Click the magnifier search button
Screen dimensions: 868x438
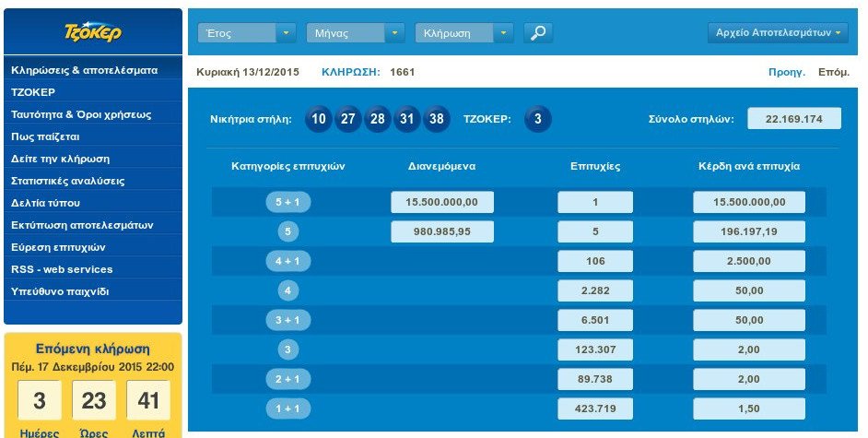coord(537,32)
